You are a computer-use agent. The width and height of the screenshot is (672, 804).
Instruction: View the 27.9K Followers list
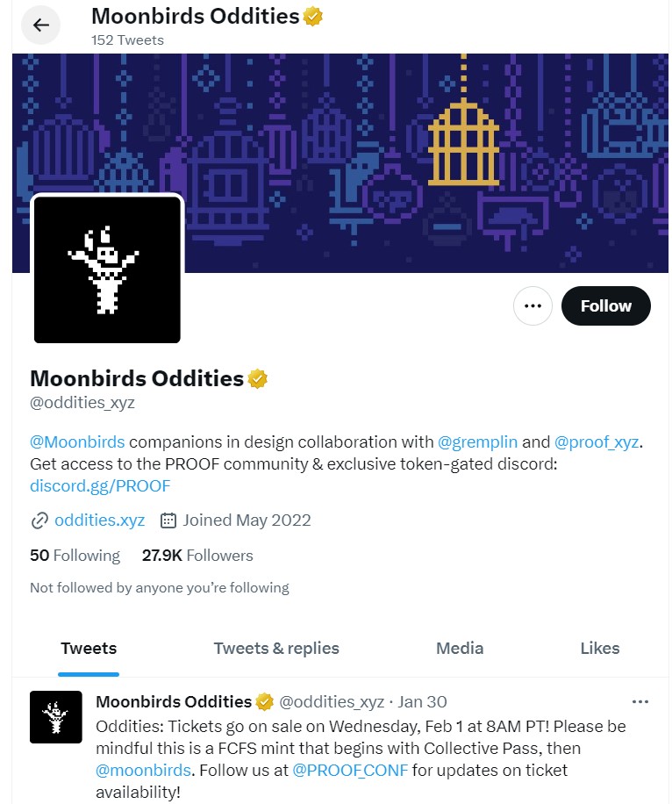(x=197, y=556)
